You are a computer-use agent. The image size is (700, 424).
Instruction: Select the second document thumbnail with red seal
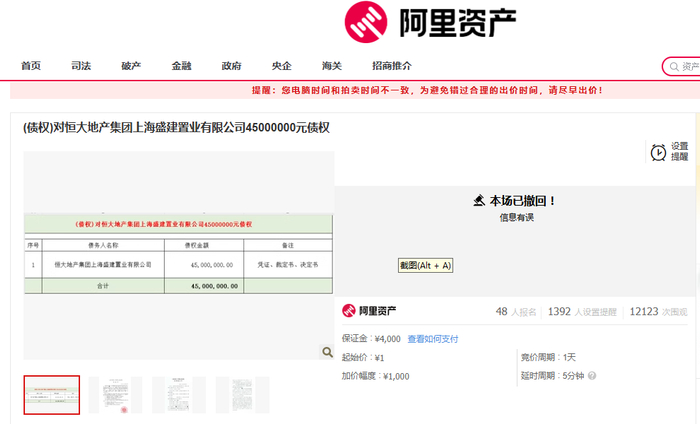(x=115, y=395)
